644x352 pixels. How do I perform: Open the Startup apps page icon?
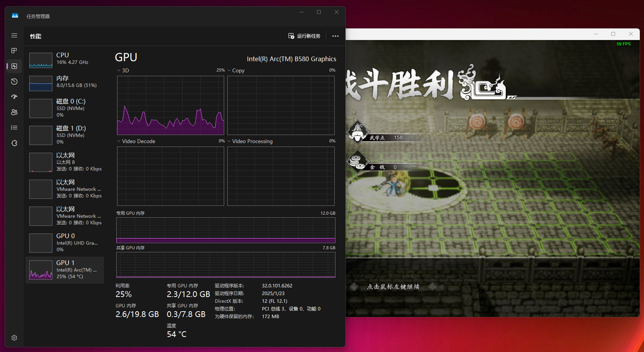14,97
